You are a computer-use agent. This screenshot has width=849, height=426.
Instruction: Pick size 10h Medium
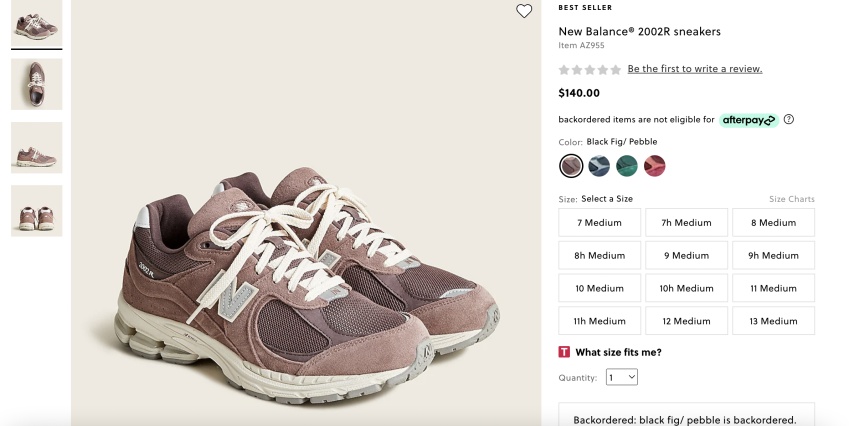686,289
